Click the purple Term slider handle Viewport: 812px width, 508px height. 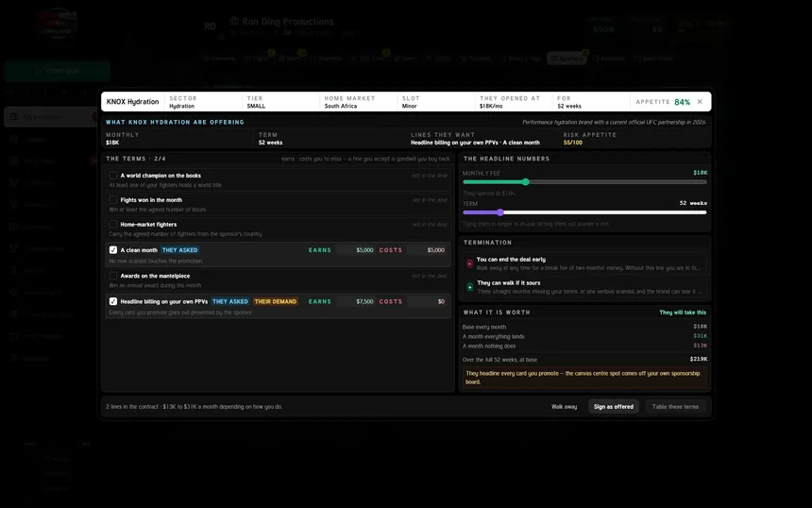(499, 212)
